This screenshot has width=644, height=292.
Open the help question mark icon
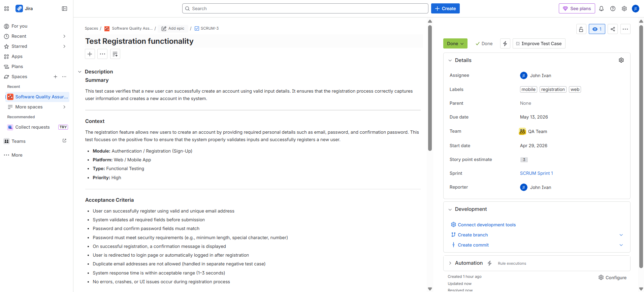point(613,9)
